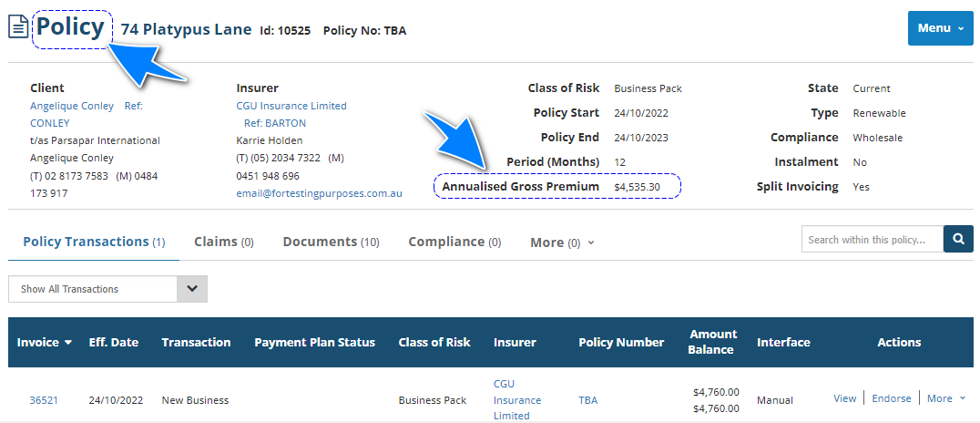Open the Documents tab
980x423 pixels.
pos(331,242)
